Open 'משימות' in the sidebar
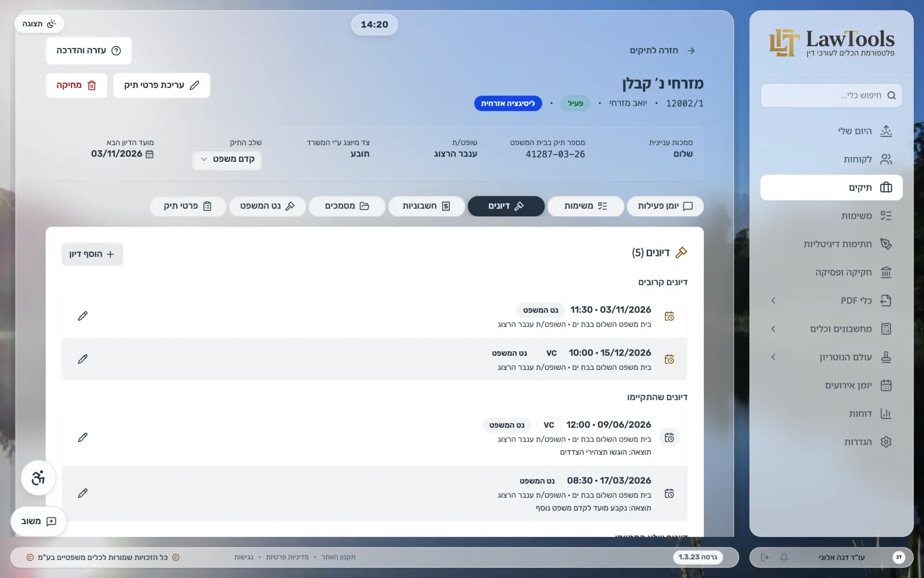 832,216
